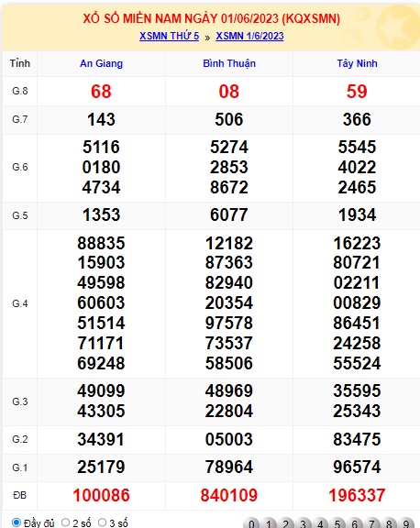
Task: Click the number 8 ball filter
Action: point(389,522)
